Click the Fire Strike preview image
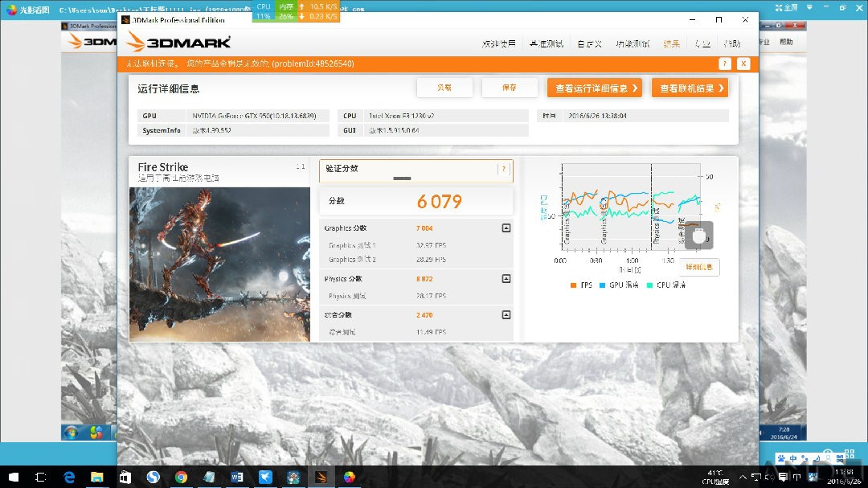The height and width of the screenshot is (488, 868). (219, 265)
